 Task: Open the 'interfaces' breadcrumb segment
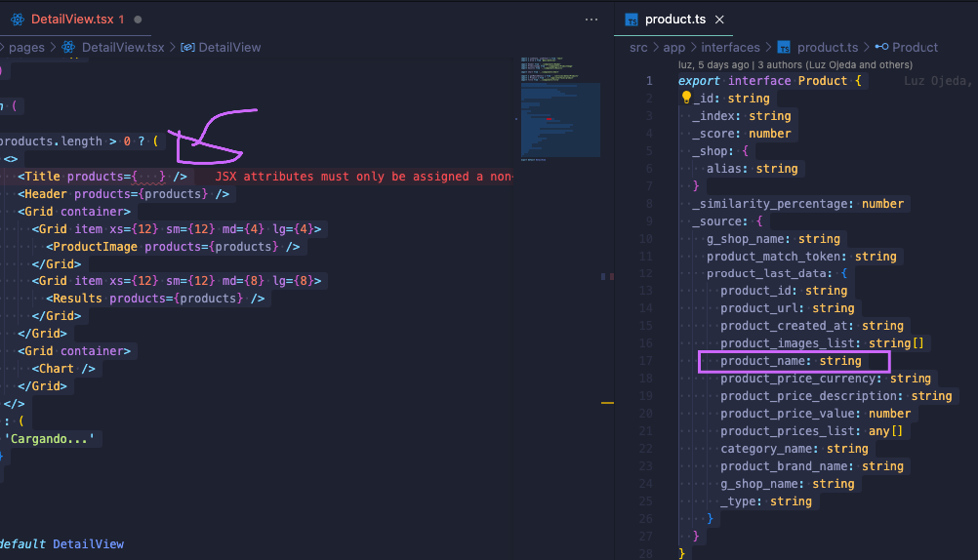coord(730,48)
